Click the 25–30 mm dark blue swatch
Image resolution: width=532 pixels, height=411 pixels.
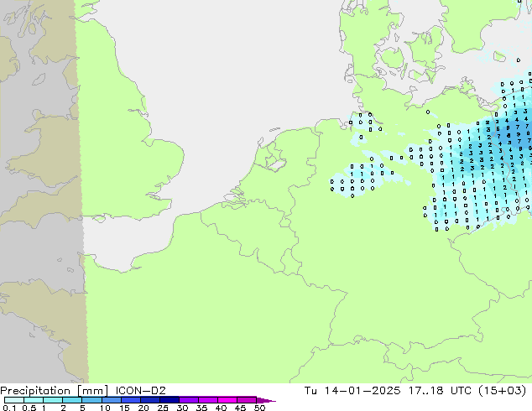click(x=170, y=400)
